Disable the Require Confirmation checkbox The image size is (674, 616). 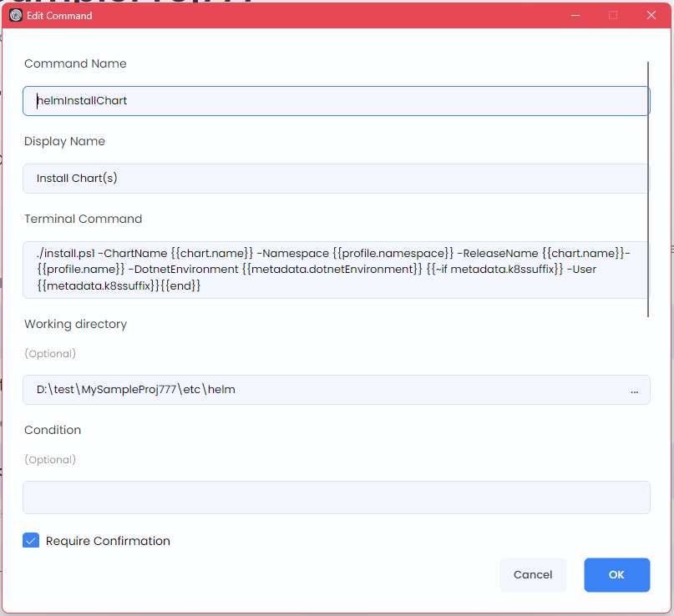tap(31, 540)
